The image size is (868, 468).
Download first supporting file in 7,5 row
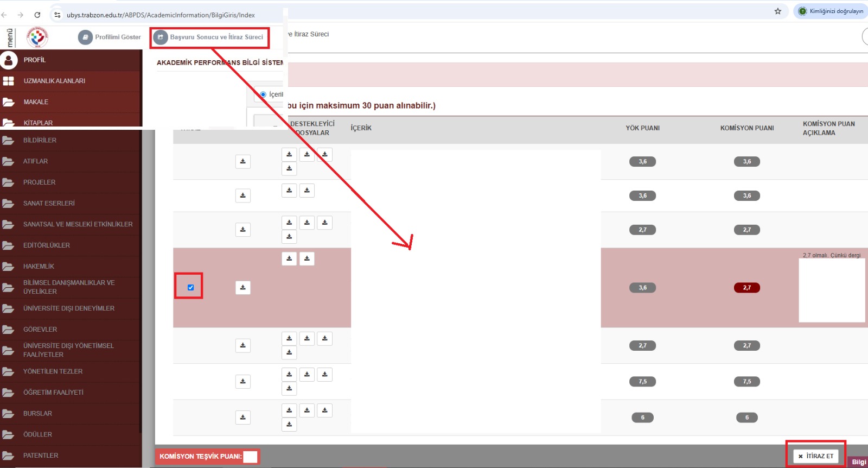289,375
